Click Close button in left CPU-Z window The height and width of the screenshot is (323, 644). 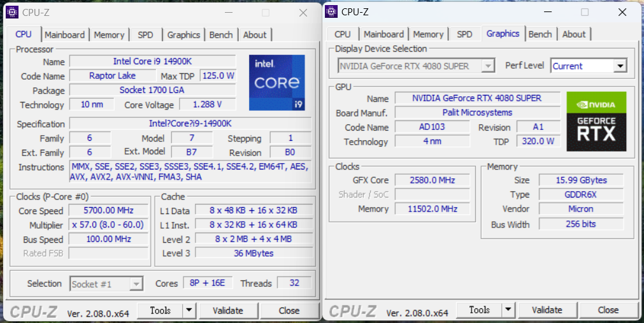pos(289,311)
